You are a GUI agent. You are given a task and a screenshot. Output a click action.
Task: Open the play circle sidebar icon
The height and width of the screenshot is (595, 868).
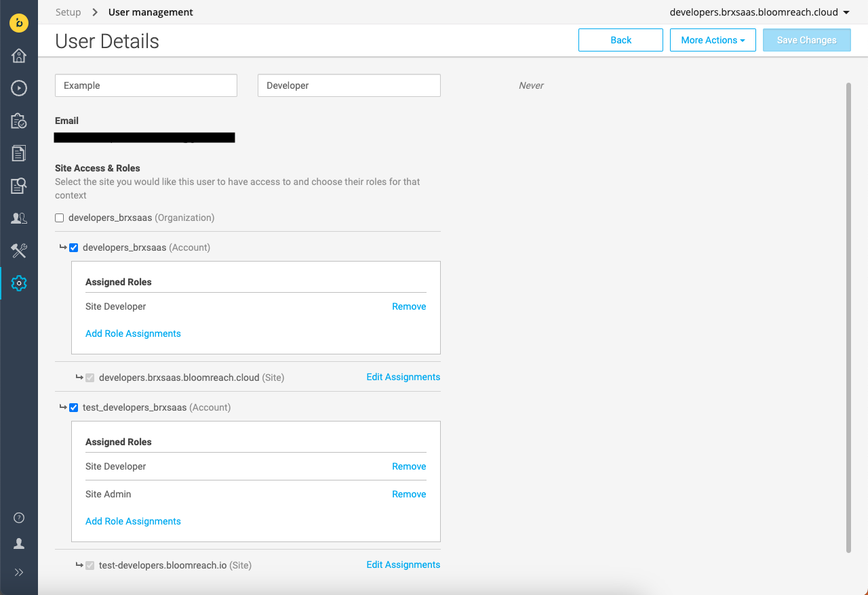[x=19, y=88]
